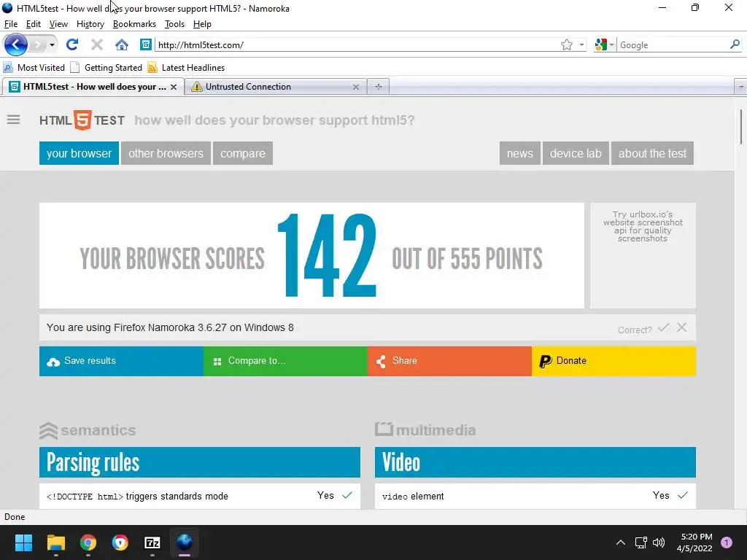Click the Google search box
The width and height of the screenshot is (747, 560).
(x=673, y=44)
